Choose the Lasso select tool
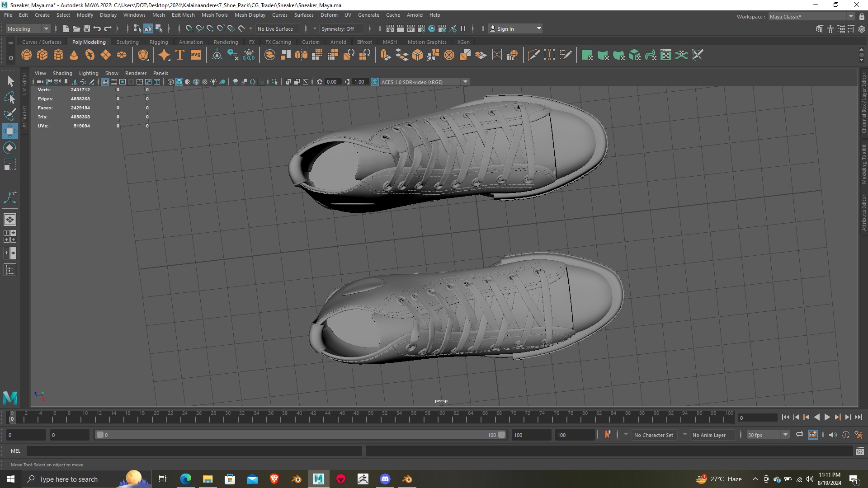Screen dimensions: 868x488 click(10, 98)
